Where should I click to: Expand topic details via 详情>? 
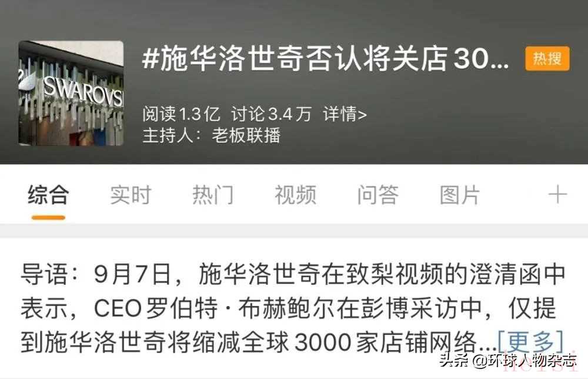pos(345,114)
